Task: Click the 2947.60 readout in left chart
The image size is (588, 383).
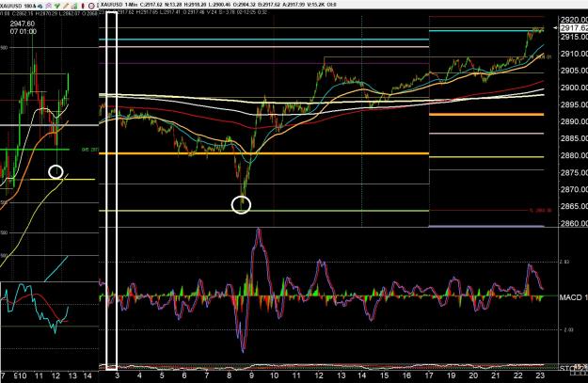Action: click(x=23, y=24)
